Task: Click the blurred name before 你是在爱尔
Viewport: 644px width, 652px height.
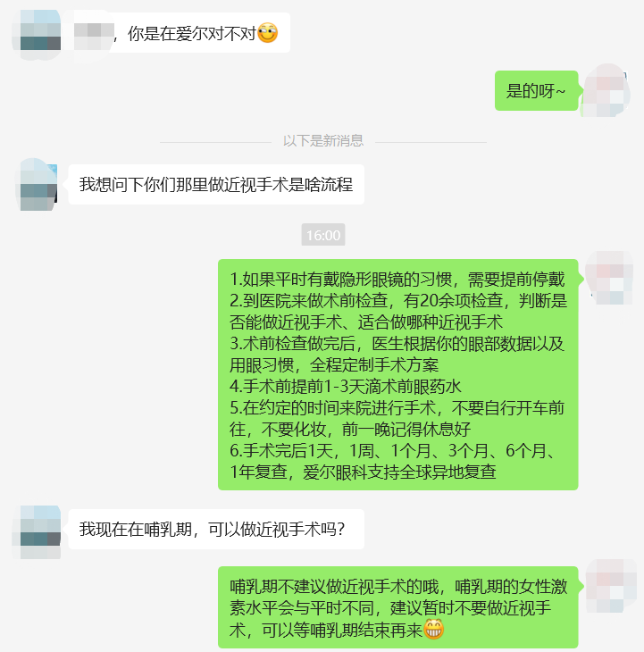Action: pyautogui.click(x=94, y=33)
